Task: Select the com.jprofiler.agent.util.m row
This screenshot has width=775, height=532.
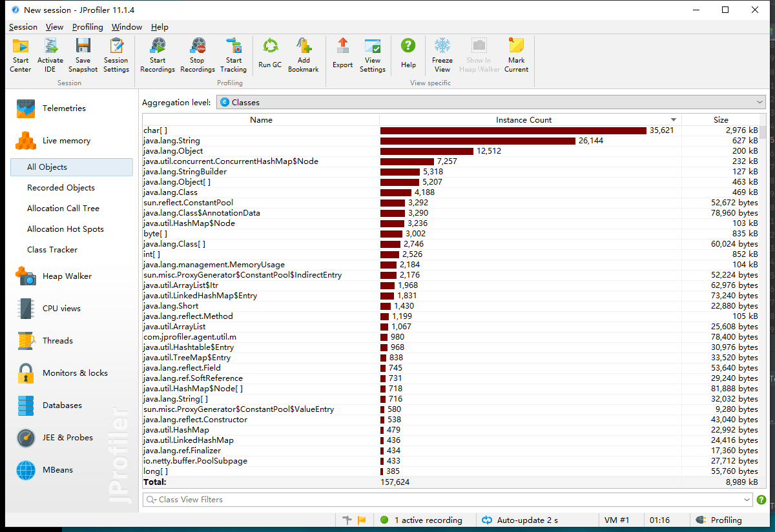Action: pyautogui.click(x=451, y=337)
